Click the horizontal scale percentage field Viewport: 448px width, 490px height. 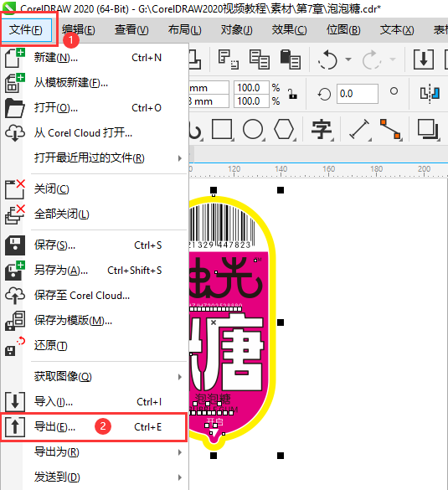pyautogui.click(x=251, y=88)
